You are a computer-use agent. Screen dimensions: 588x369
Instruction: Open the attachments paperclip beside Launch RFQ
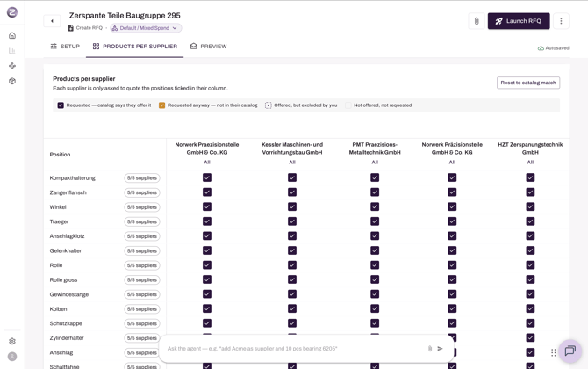pyautogui.click(x=477, y=21)
